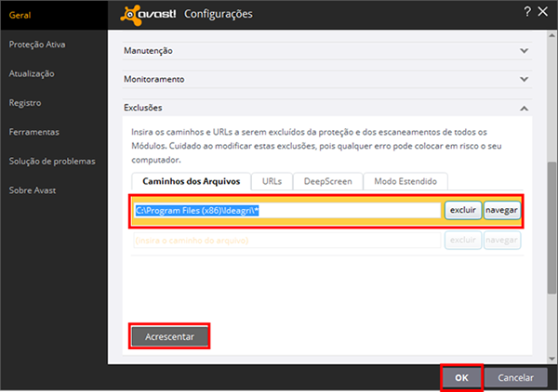Click the Monitoramento heading text
Image resolution: width=558 pixels, height=392 pixels.
pyautogui.click(x=154, y=79)
